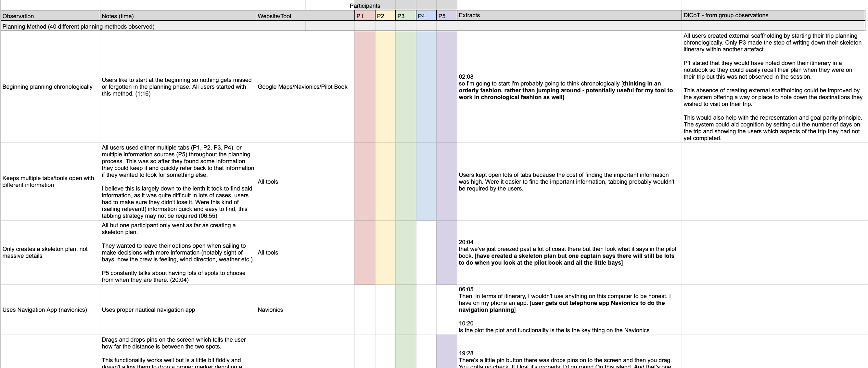This screenshot has height=368, width=868.
Task: Select the Extracts header cell
Action: [x=569, y=16]
